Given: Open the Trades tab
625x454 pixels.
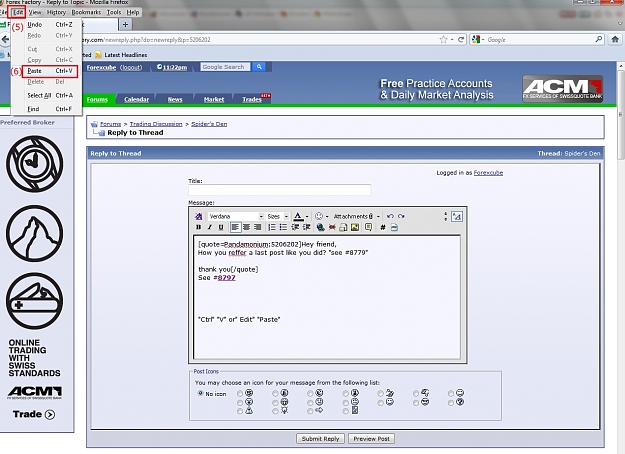Looking at the screenshot, I should coord(252,99).
